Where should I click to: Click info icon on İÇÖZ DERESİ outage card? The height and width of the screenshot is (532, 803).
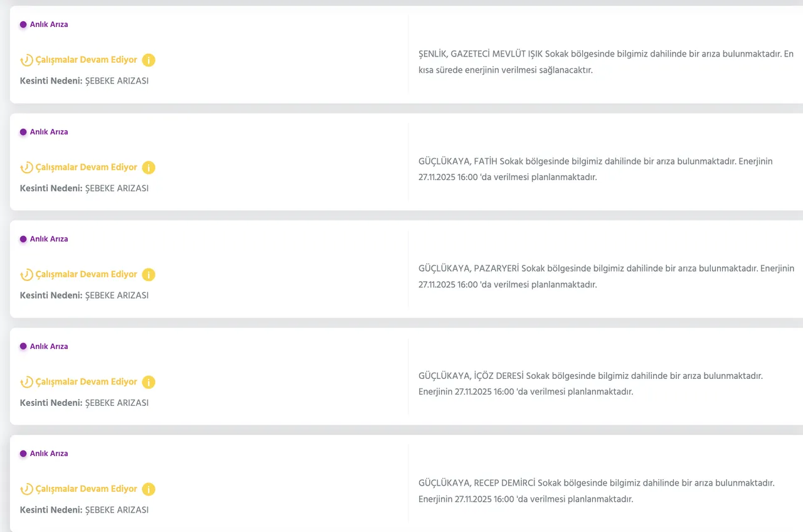(x=149, y=382)
